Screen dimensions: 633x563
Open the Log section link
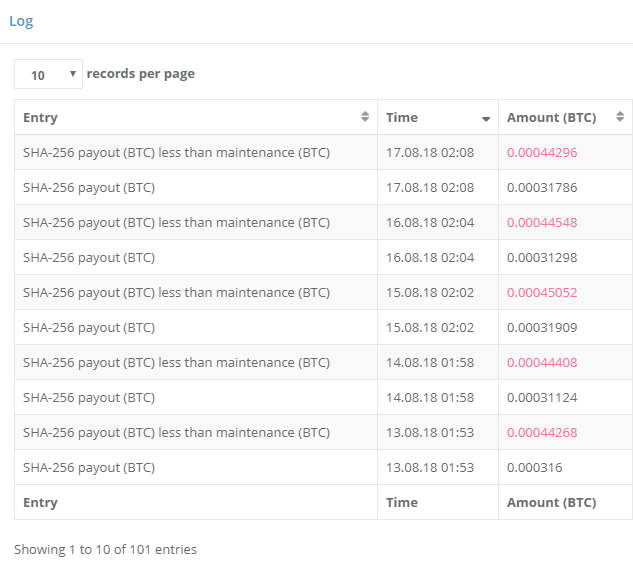[x=21, y=21]
